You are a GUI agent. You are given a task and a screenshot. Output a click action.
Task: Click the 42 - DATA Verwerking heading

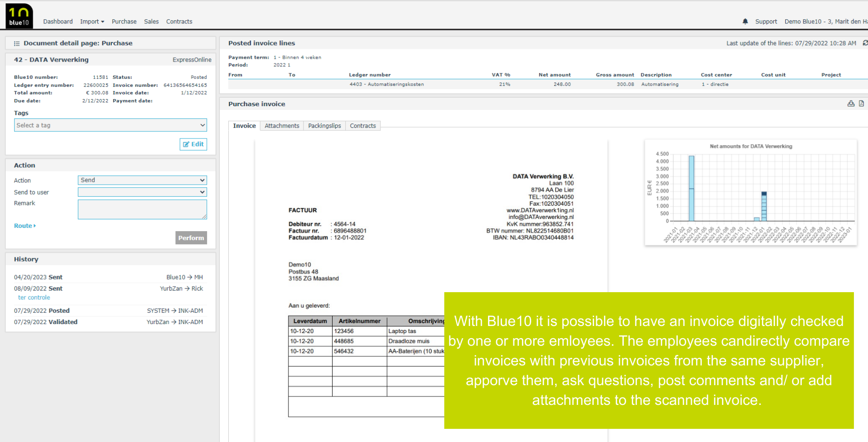[x=51, y=60]
